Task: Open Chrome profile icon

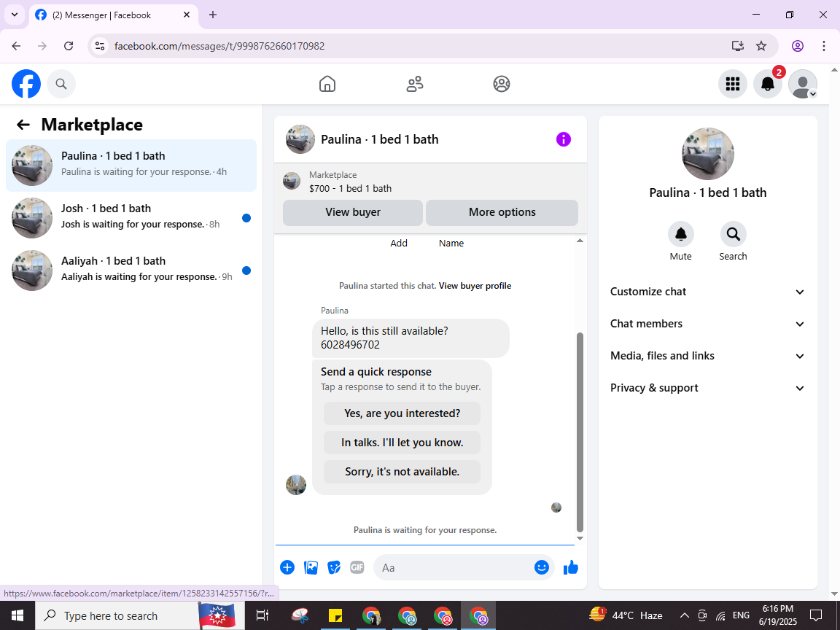Action: point(798,46)
